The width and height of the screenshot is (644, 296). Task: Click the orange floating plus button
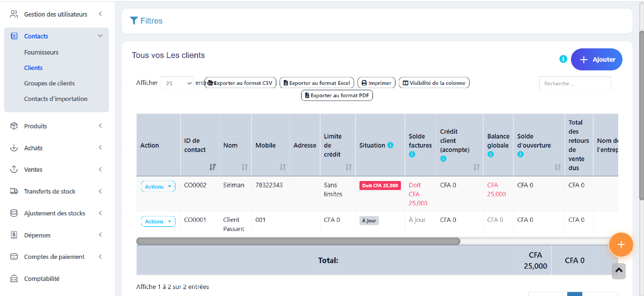[x=621, y=244]
